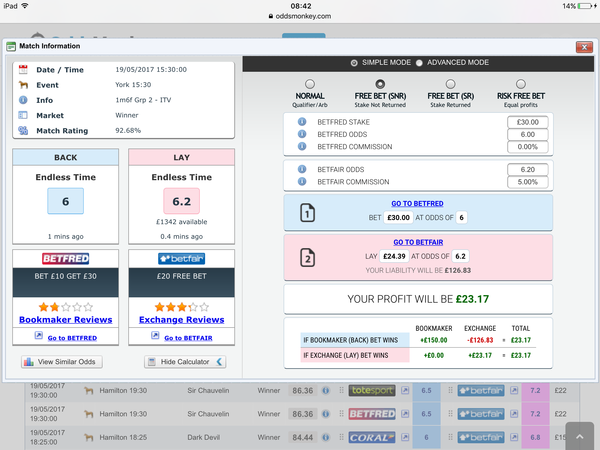Click the info icon beside Info row
The height and width of the screenshot is (450, 600).
pos(23,100)
